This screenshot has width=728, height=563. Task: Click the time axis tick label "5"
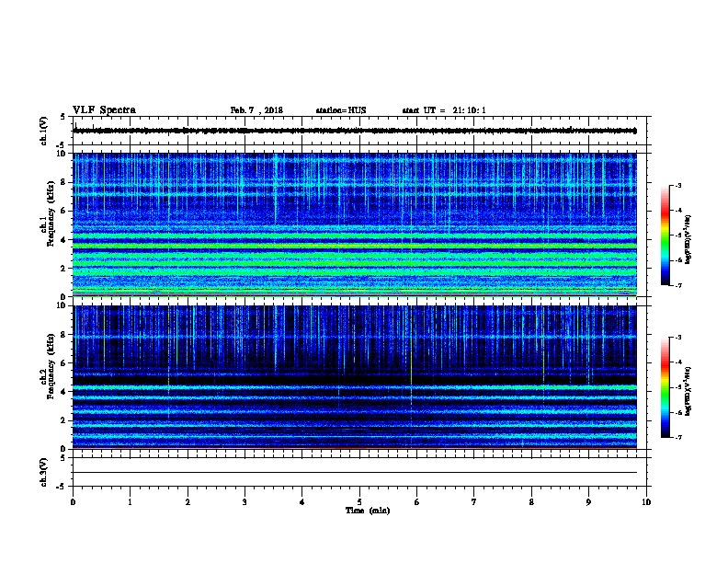pyautogui.click(x=359, y=502)
